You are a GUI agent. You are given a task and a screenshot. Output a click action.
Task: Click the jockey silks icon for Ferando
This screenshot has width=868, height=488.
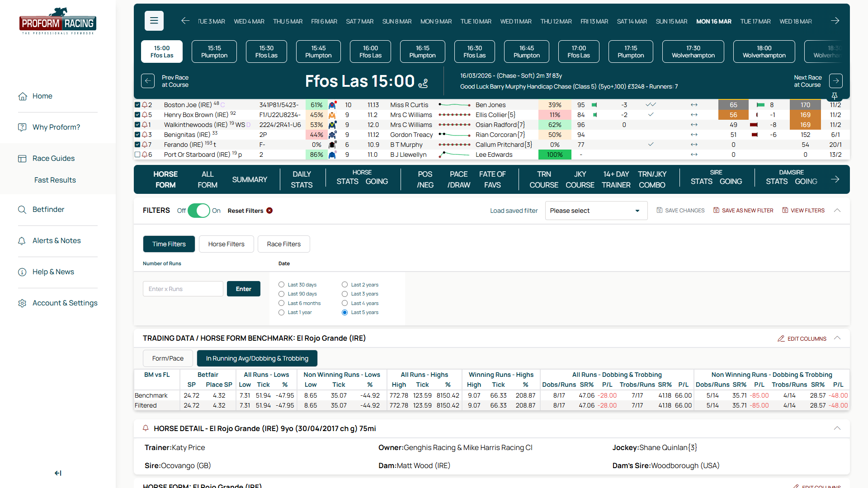(x=332, y=145)
